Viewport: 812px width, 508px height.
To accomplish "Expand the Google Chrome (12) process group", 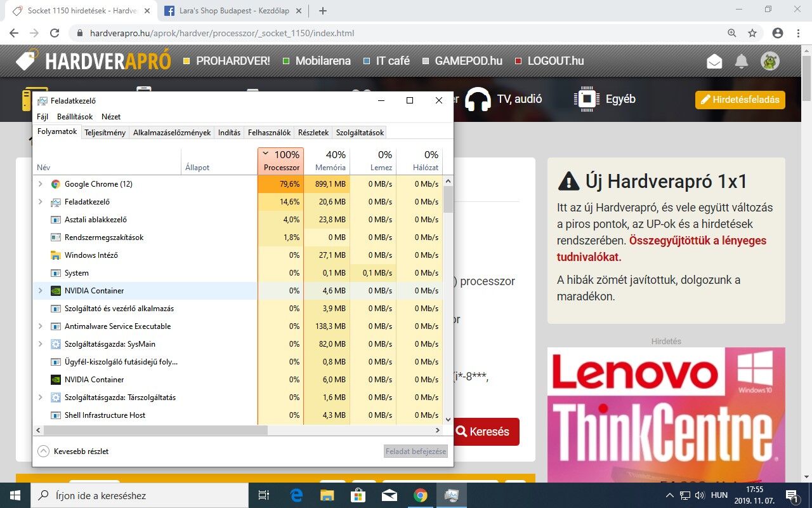I will [41, 184].
